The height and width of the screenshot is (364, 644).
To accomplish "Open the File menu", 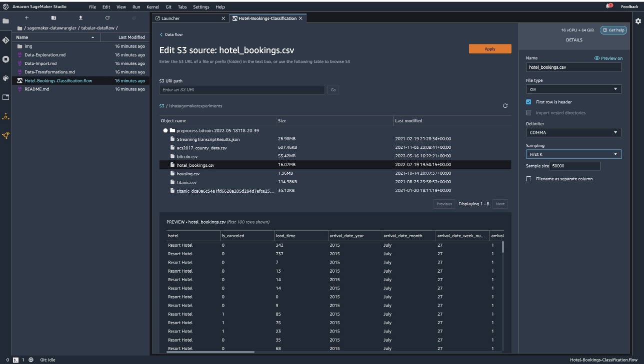I will tap(92, 7).
